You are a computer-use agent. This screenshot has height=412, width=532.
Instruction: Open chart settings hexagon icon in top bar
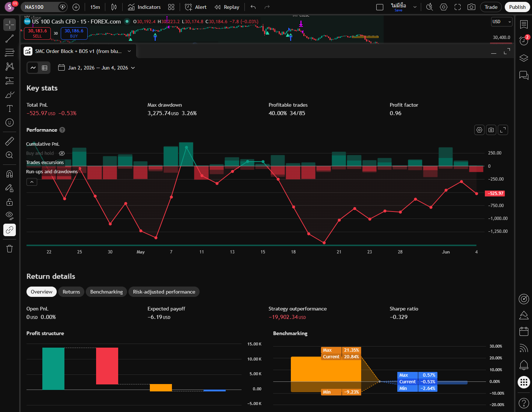[444, 7]
